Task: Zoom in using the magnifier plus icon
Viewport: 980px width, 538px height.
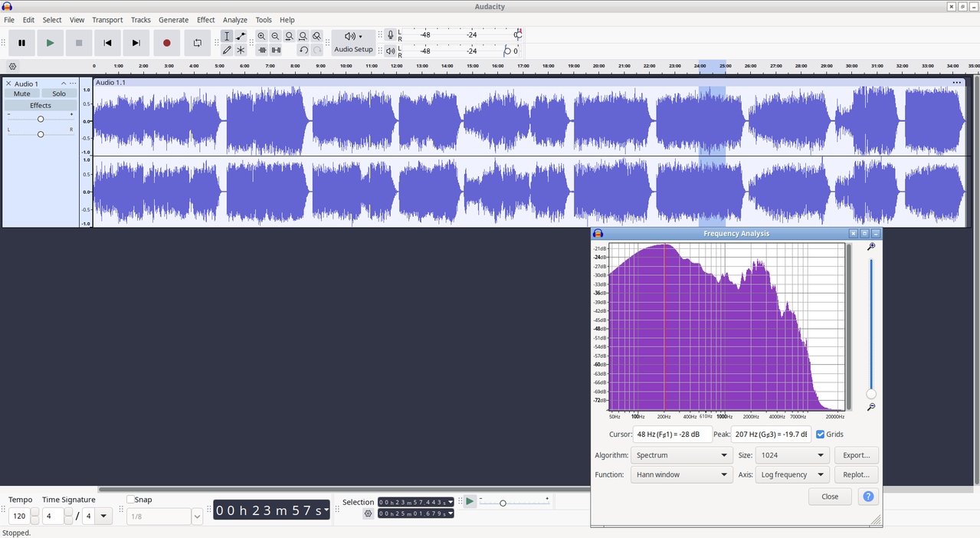Action: tap(262, 36)
